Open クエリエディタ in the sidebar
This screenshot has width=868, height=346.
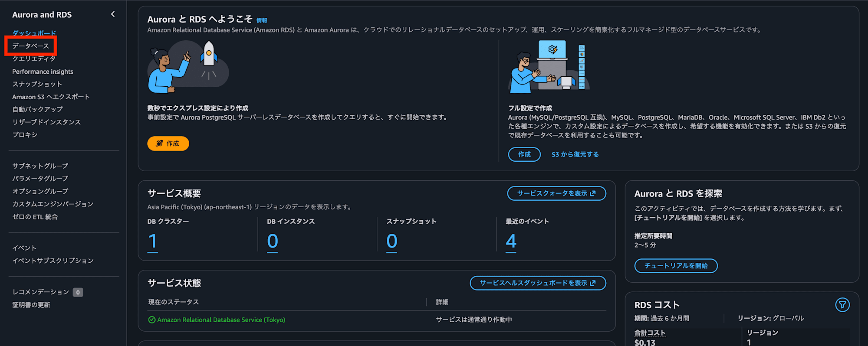click(34, 59)
